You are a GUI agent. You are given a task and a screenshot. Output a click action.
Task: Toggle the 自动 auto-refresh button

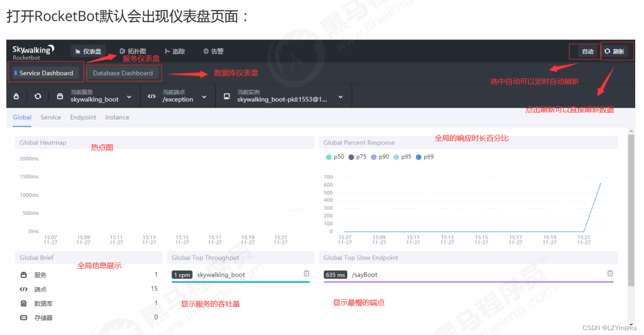click(x=587, y=52)
